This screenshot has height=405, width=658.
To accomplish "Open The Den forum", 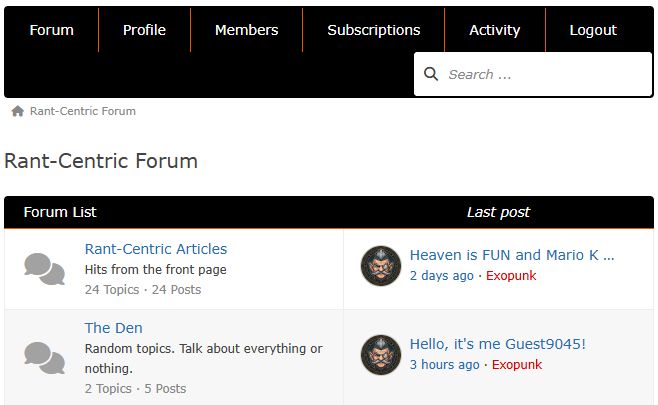I will (x=113, y=328).
